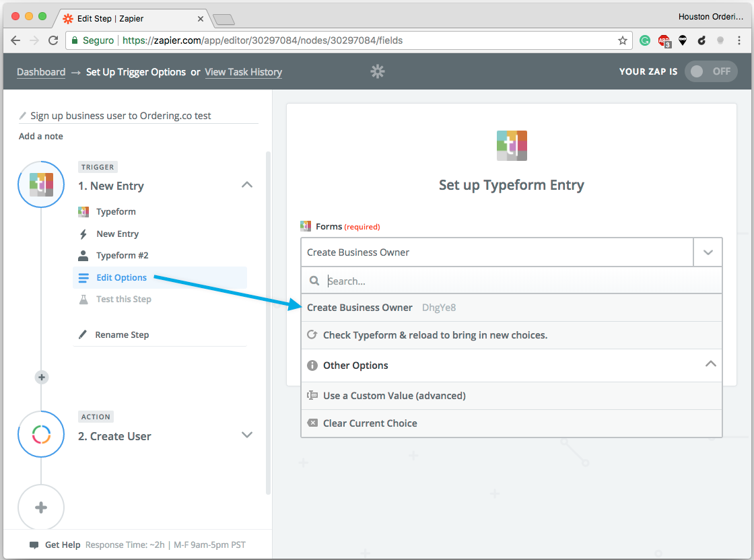
Task: Open a new browser tab
Action: point(224,20)
